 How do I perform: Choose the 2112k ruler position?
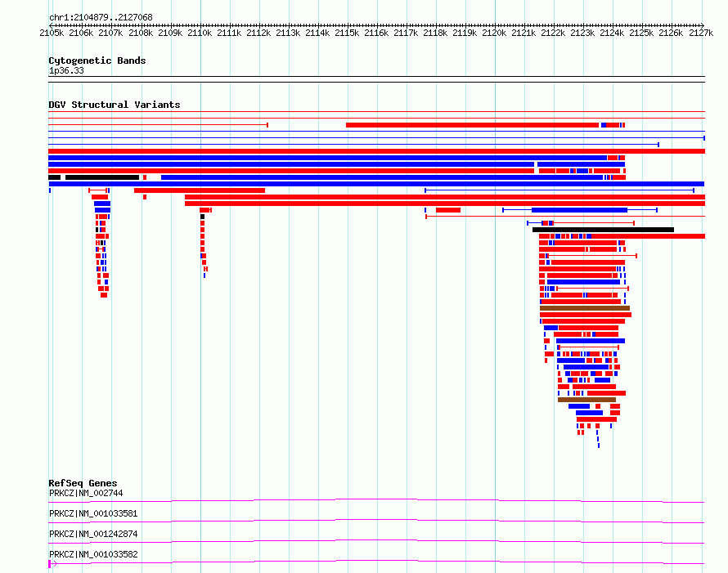258,33
